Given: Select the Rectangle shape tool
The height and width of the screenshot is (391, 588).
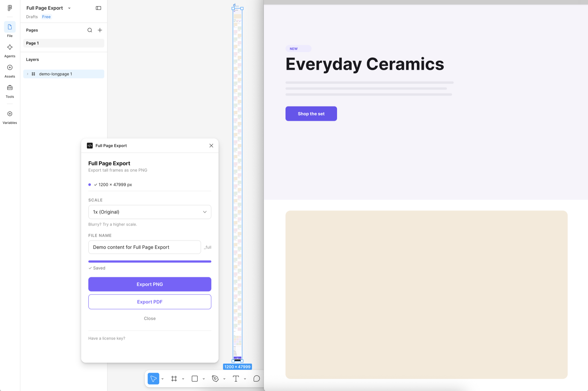Looking at the screenshot, I should click(x=195, y=379).
